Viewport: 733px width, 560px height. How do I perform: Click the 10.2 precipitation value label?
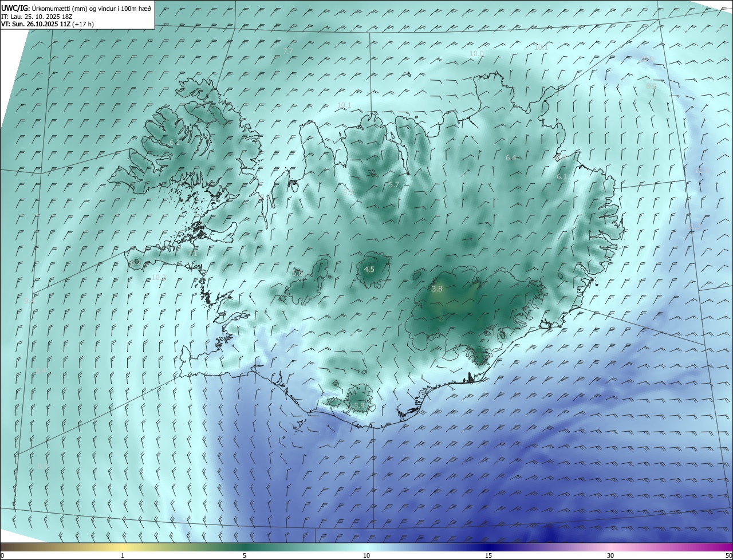click(x=159, y=277)
